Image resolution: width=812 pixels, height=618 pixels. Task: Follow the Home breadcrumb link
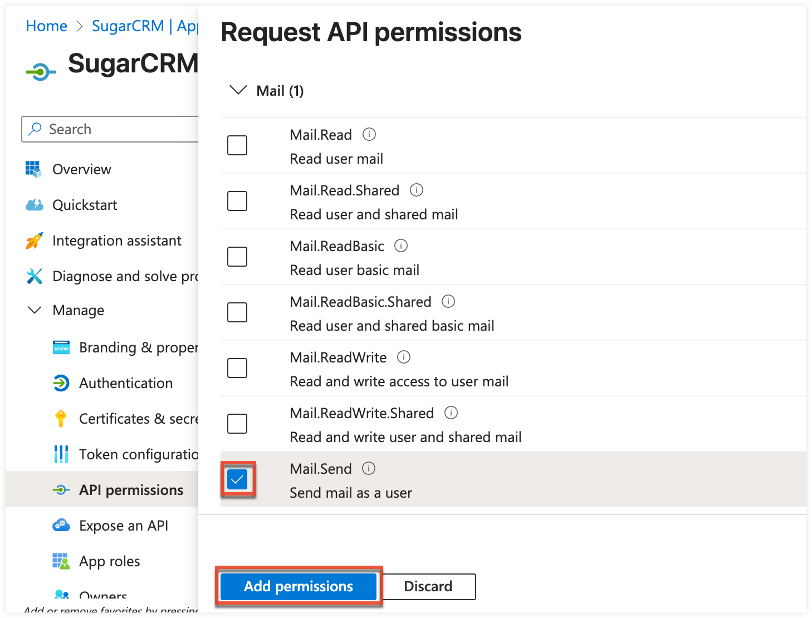tap(46, 26)
